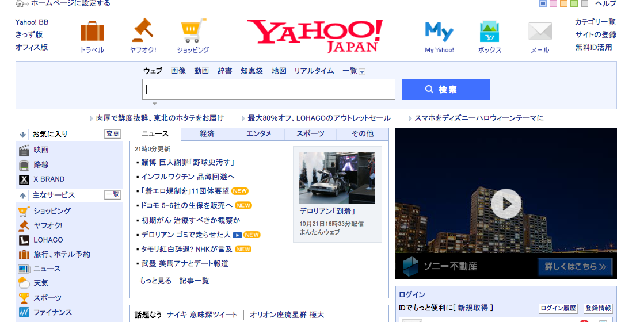Viewport: 644px width, 322px height.
Task: Play the ソニー不動産 video ad
Action: point(506,204)
